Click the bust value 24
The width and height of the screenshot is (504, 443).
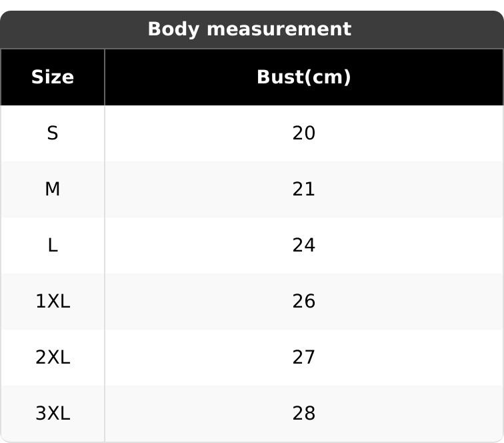click(303, 246)
